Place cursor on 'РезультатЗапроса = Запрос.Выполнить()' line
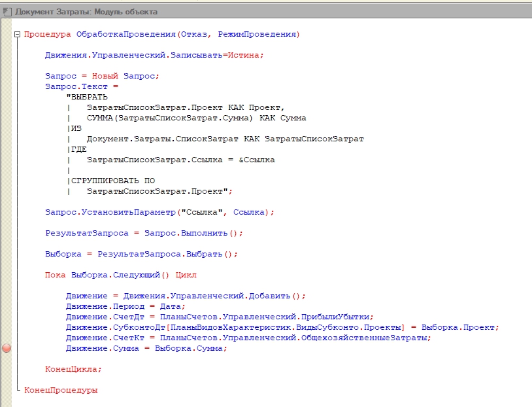532x407 pixels. pyautogui.click(x=144, y=234)
